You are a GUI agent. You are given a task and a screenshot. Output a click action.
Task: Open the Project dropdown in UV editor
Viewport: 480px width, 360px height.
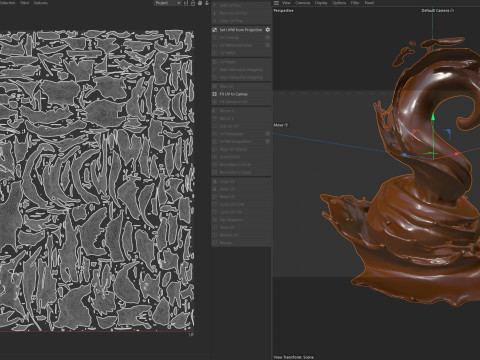pos(168,3)
